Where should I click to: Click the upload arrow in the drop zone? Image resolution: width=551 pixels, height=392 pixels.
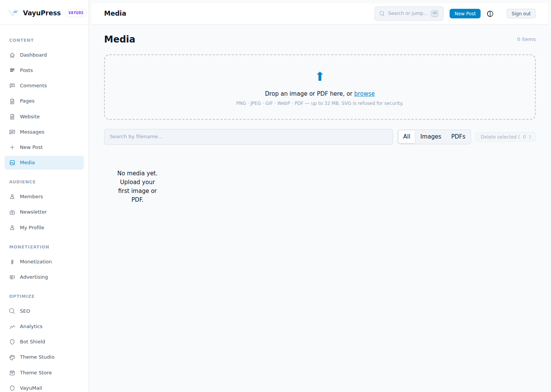[320, 77]
